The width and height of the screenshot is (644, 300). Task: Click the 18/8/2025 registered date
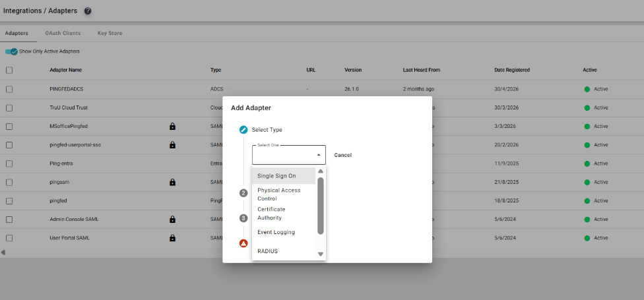(506, 201)
